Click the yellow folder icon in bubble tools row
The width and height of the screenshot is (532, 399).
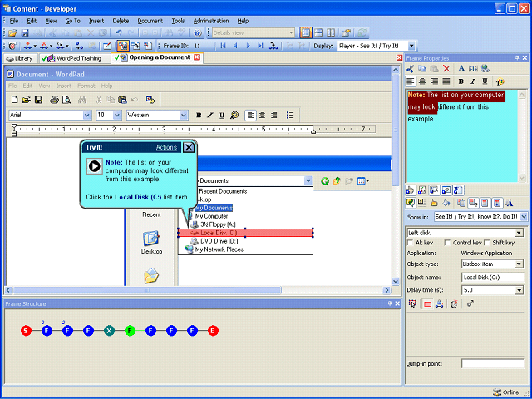(x=434, y=203)
